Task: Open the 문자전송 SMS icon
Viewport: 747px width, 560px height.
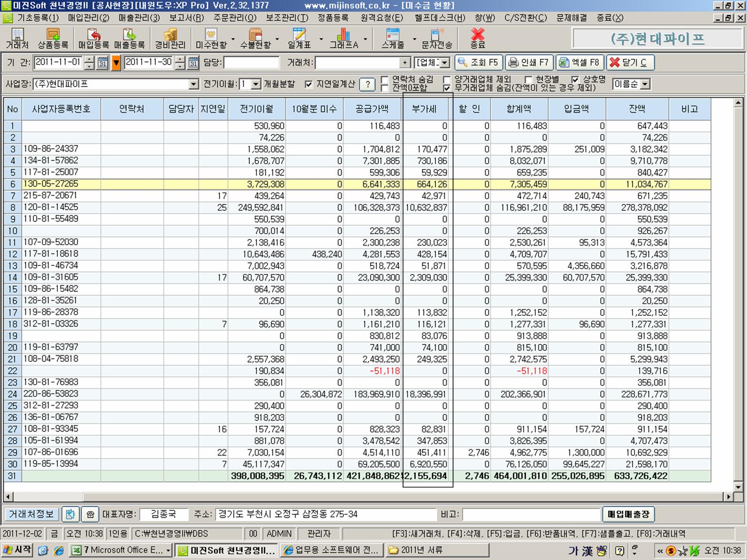Action: point(437,38)
